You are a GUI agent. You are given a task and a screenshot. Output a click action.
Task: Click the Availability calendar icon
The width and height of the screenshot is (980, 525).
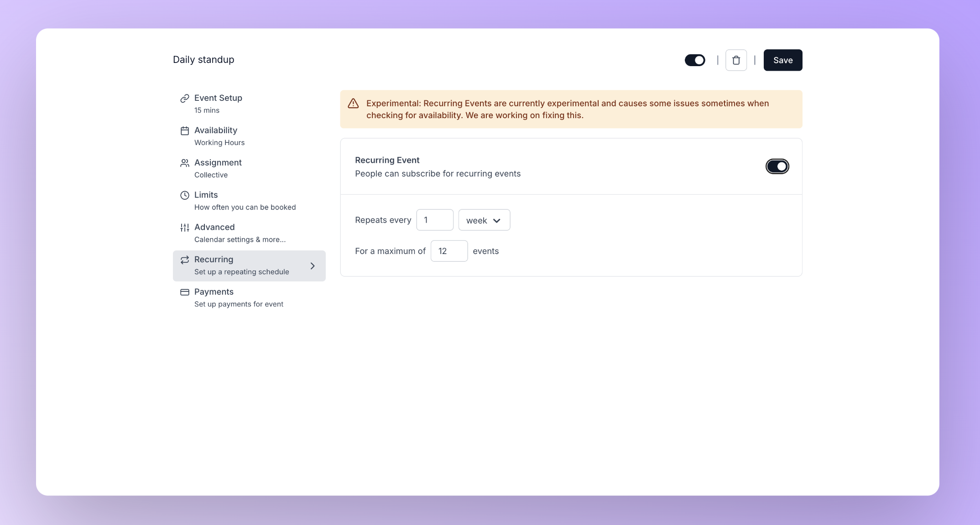[184, 130]
